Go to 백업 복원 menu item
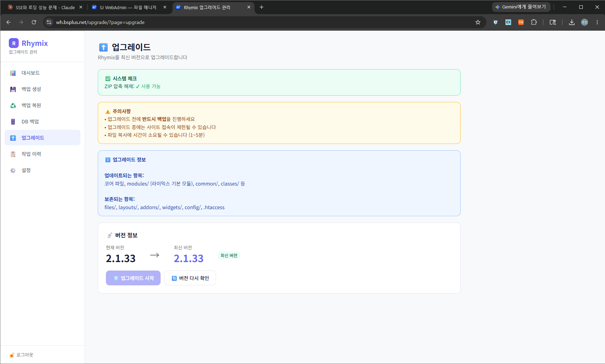Screen dimensions: 605x364 pos(42,105)
